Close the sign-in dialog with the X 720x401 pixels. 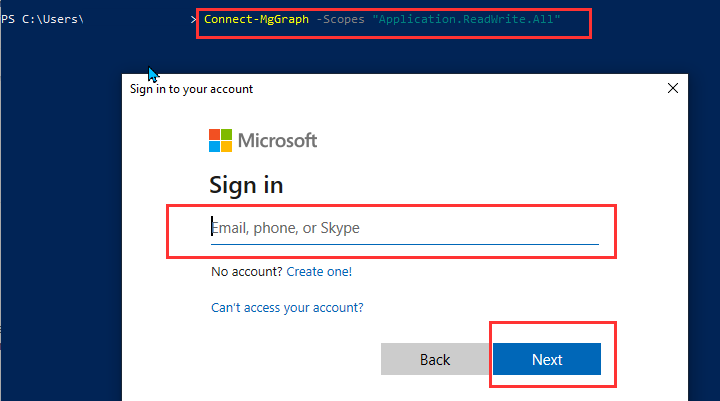[x=673, y=88]
